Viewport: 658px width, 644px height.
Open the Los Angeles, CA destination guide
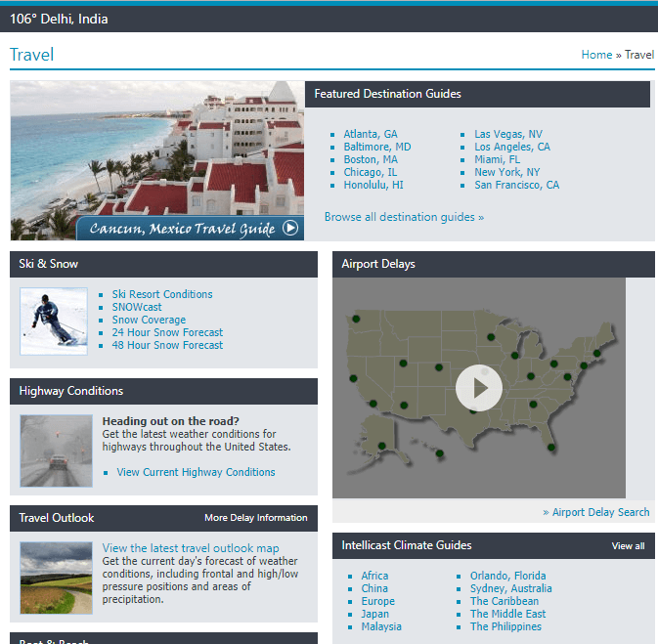tap(512, 147)
